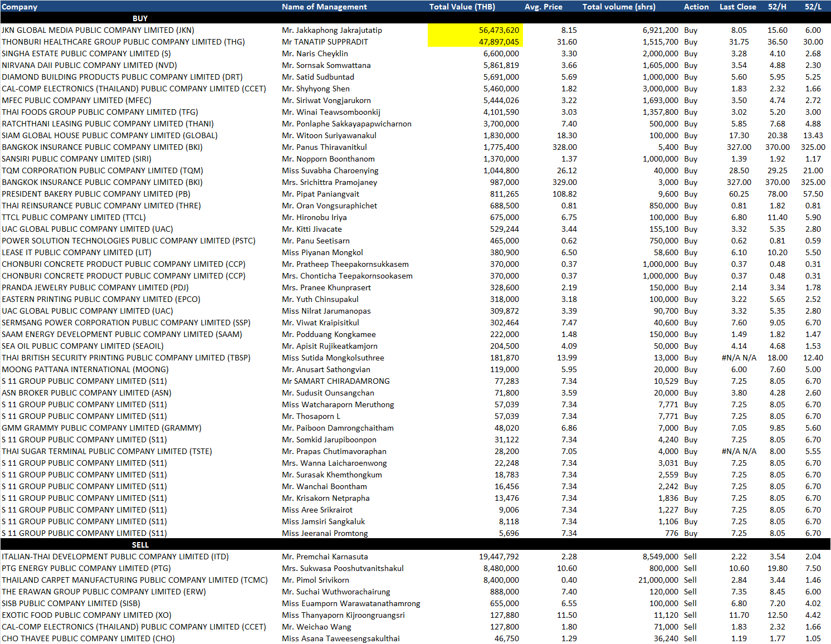Viewport: 831px width, 644px height.
Task: Select Mr. Pratheep Theepakornsukkasem cell
Action: tap(345, 264)
